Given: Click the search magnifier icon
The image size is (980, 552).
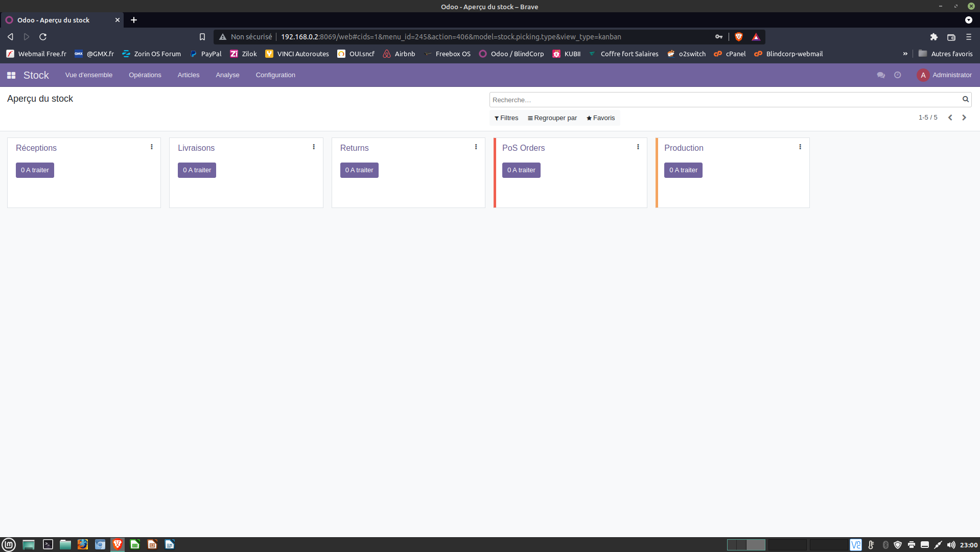Looking at the screenshot, I should click(x=965, y=100).
